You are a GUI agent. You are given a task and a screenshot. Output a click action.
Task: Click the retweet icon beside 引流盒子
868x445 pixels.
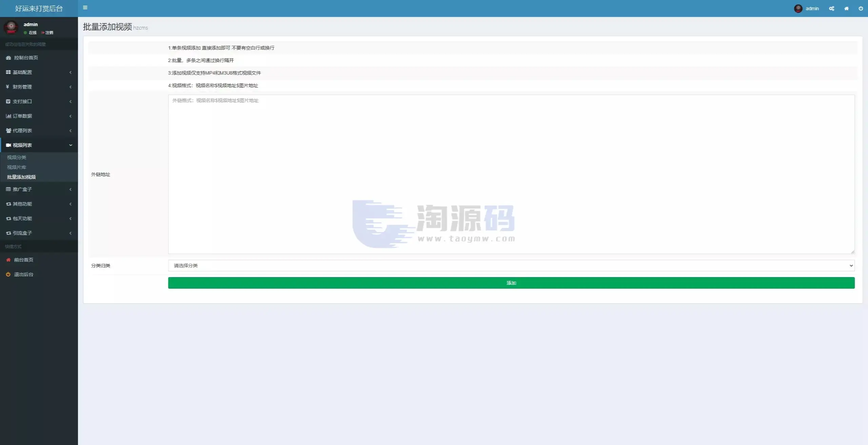click(x=8, y=233)
